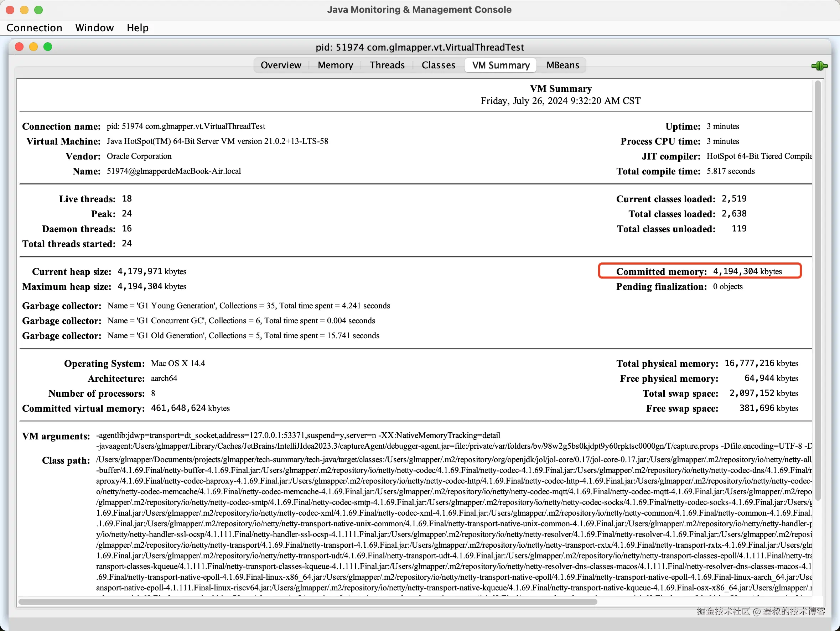The width and height of the screenshot is (840, 631).
Task: Go to the Classes tab
Action: click(438, 65)
